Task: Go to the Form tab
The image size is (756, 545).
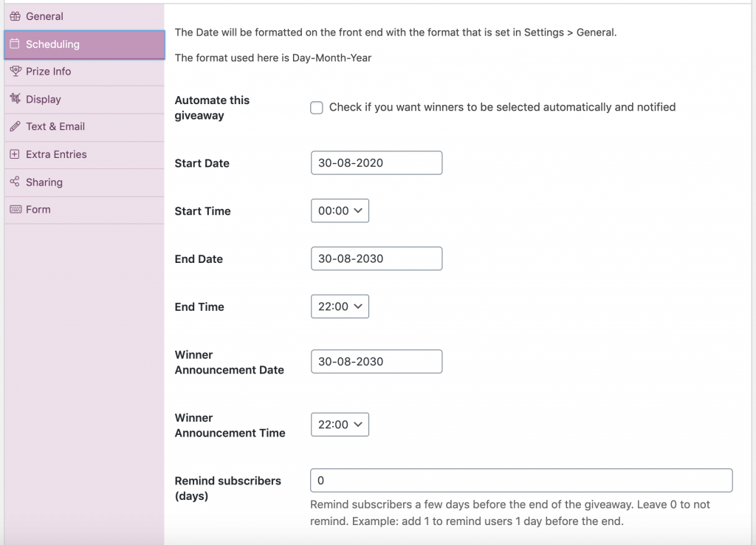Action: (x=84, y=210)
